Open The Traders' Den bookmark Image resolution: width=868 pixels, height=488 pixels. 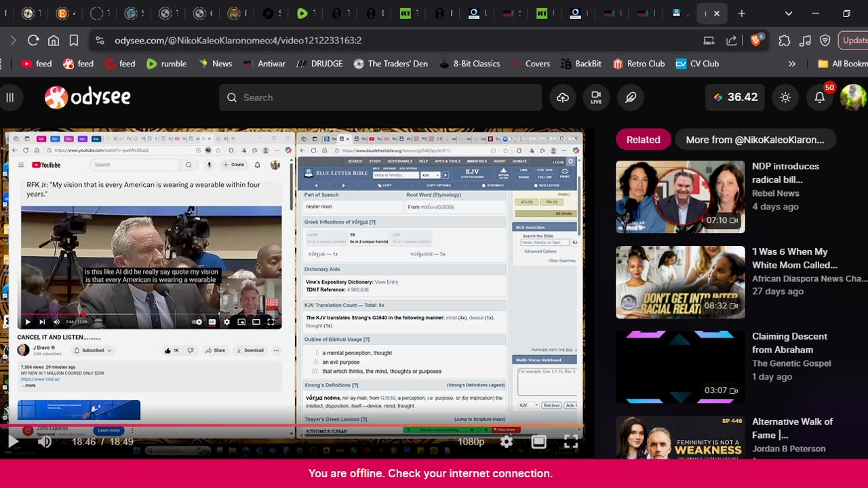tap(391, 64)
